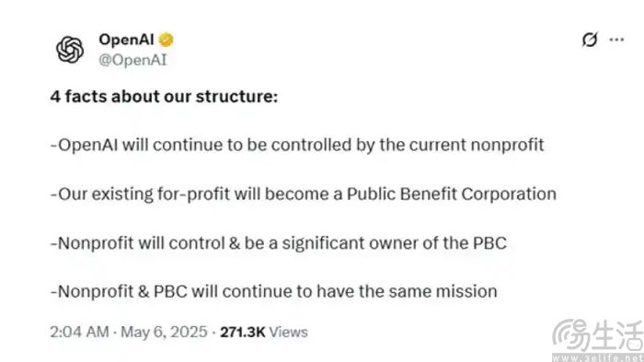Click the swirl watermark logo icon
Image resolution: width=644 pixels, height=362 pixels.
[x=570, y=335]
